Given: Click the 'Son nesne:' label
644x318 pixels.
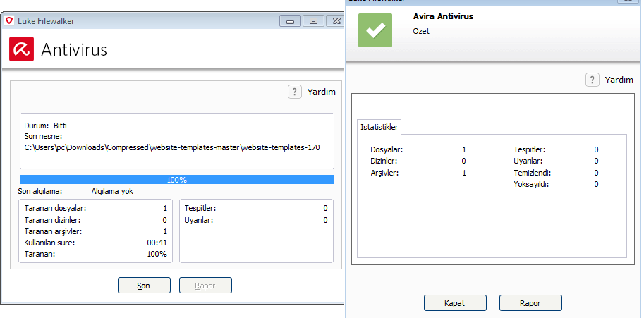Looking at the screenshot, I should click(x=43, y=136).
